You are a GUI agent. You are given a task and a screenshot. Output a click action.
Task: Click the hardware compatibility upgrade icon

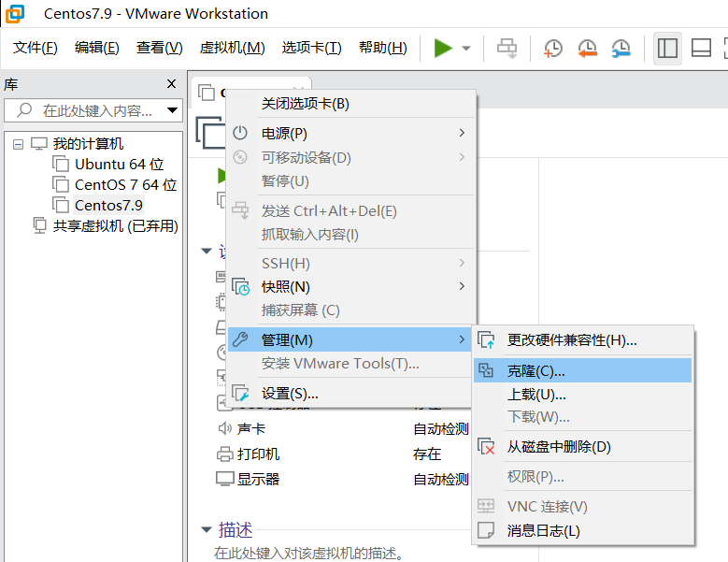pyautogui.click(x=486, y=340)
